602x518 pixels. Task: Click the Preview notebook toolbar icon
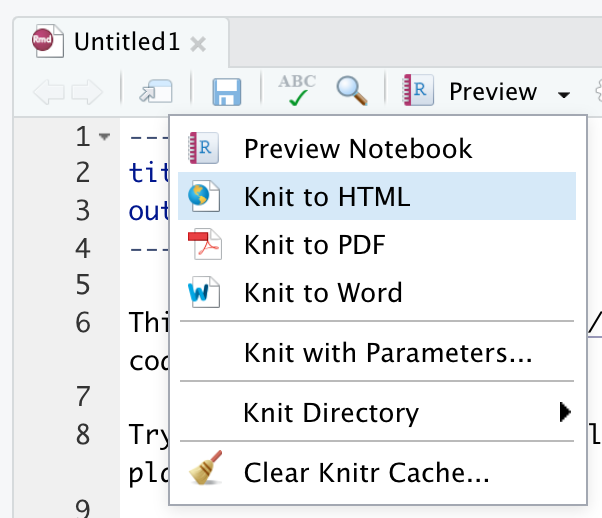click(x=418, y=90)
